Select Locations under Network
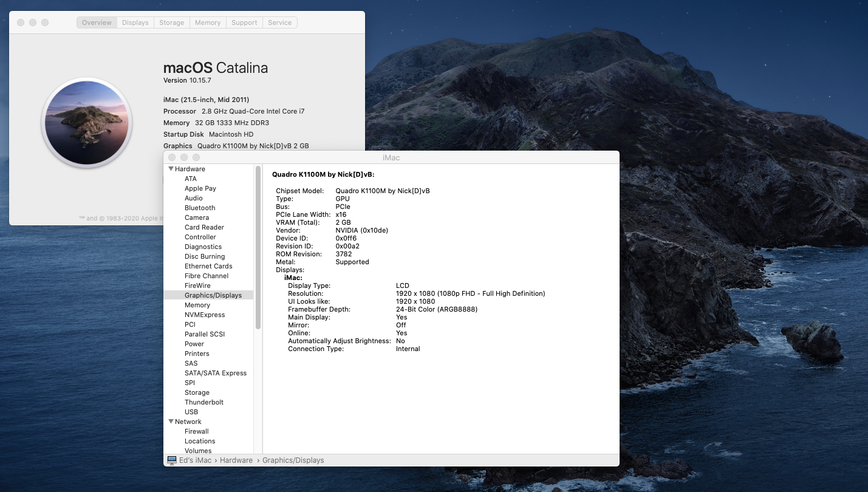Image resolution: width=868 pixels, height=492 pixels. 200,441
